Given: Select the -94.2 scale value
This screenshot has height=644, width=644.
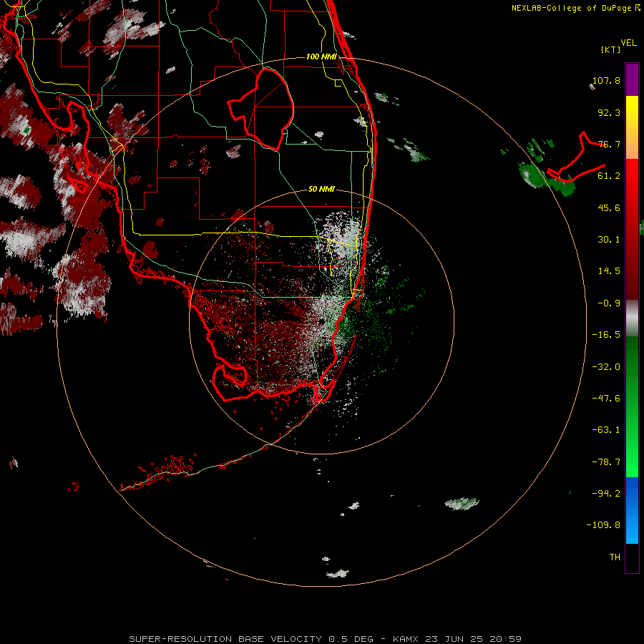Looking at the screenshot, I should point(606,493).
